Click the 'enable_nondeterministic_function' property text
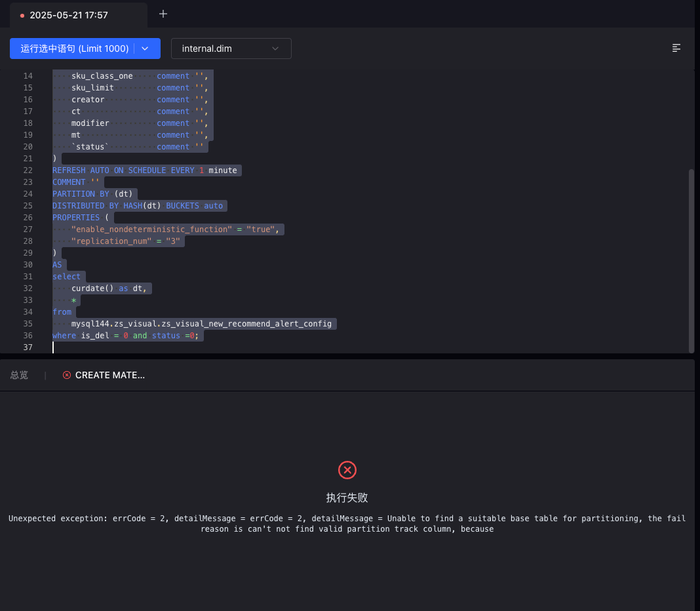700x611 pixels. click(152, 229)
